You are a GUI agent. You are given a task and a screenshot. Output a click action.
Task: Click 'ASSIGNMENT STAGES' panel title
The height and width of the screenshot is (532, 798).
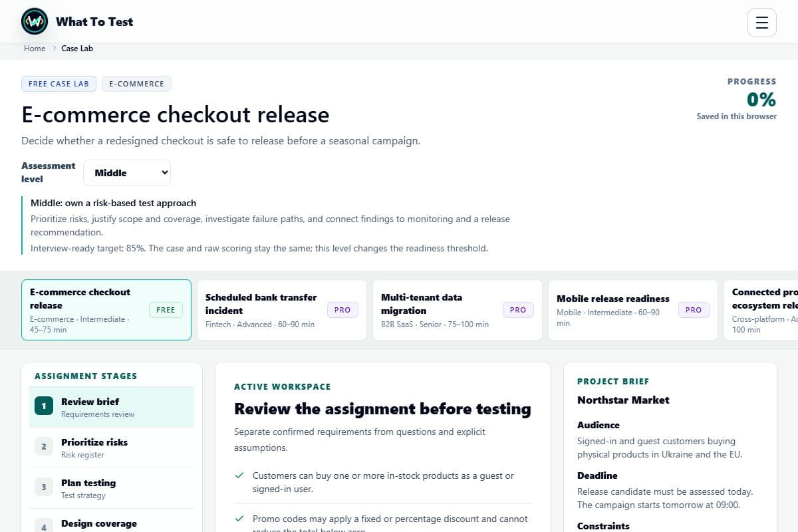(x=86, y=376)
